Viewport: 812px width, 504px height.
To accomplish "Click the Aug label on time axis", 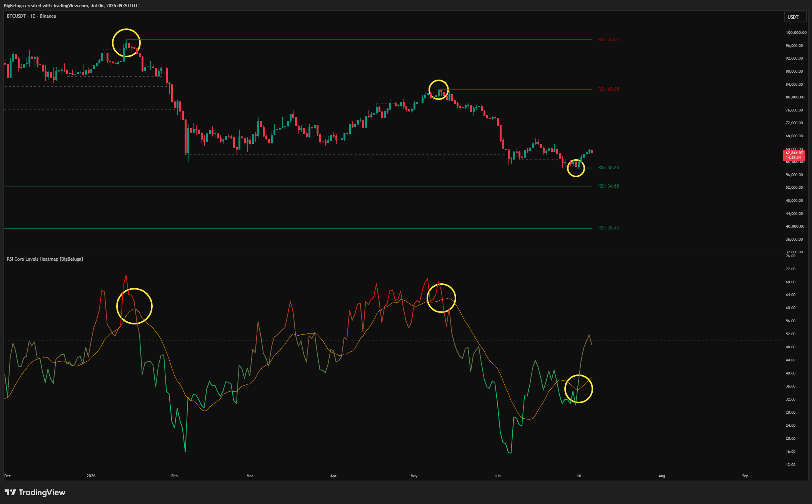I will click(662, 476).
